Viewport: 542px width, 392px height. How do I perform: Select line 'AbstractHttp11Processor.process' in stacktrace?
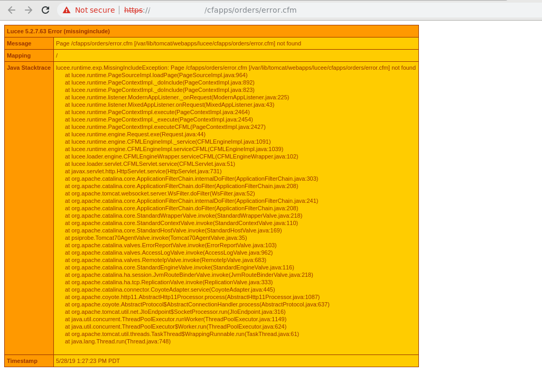(x=192, y=297)
